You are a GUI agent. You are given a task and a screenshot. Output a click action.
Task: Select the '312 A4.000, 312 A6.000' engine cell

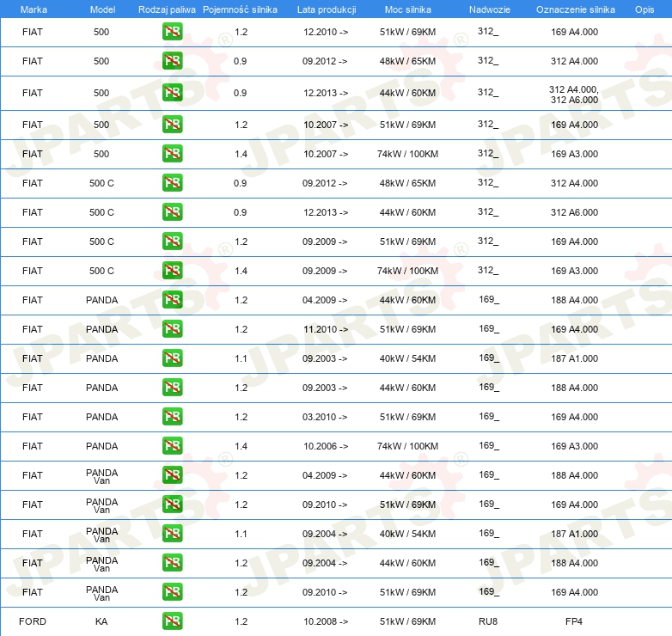pos(574,95)
